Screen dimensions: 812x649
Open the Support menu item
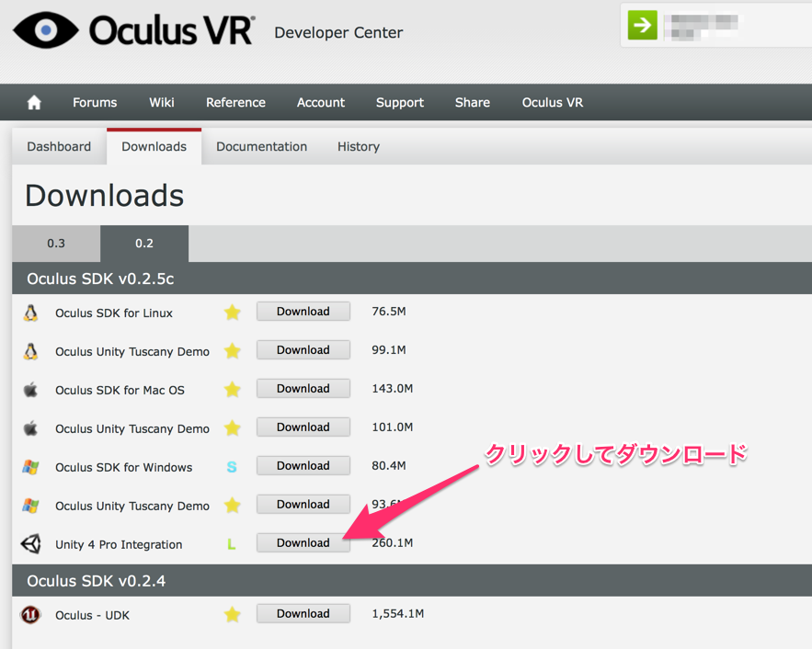coord(400,102)
